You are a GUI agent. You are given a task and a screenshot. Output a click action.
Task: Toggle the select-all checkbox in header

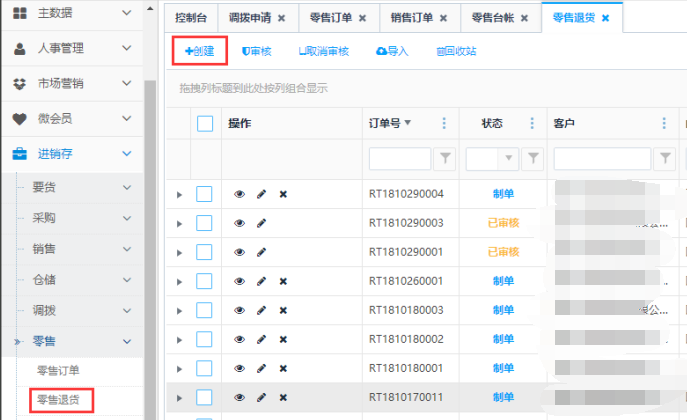coord(205,123)
